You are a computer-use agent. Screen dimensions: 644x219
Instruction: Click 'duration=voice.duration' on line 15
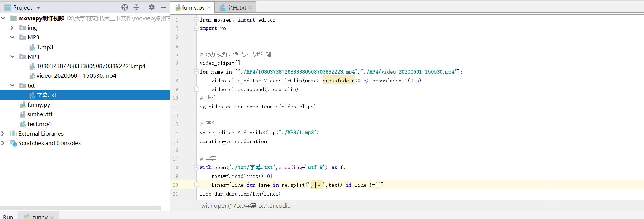coord(233,141)
